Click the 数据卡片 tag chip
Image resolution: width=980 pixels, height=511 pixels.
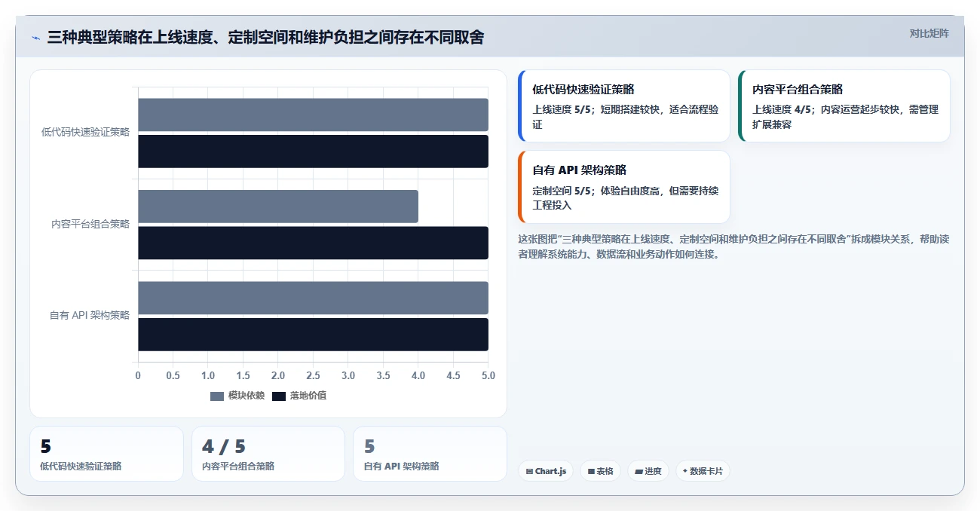(x=703, y=471)
